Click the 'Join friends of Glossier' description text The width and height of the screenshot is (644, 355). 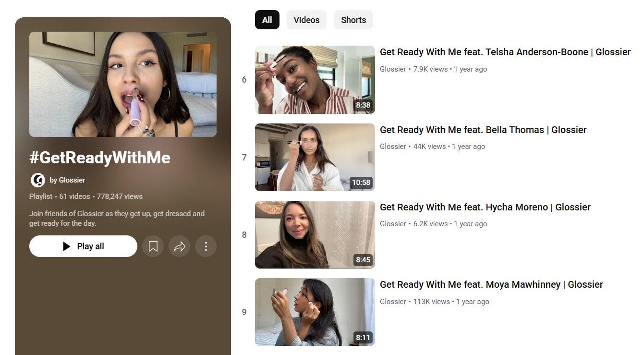[x=117, y=219]
